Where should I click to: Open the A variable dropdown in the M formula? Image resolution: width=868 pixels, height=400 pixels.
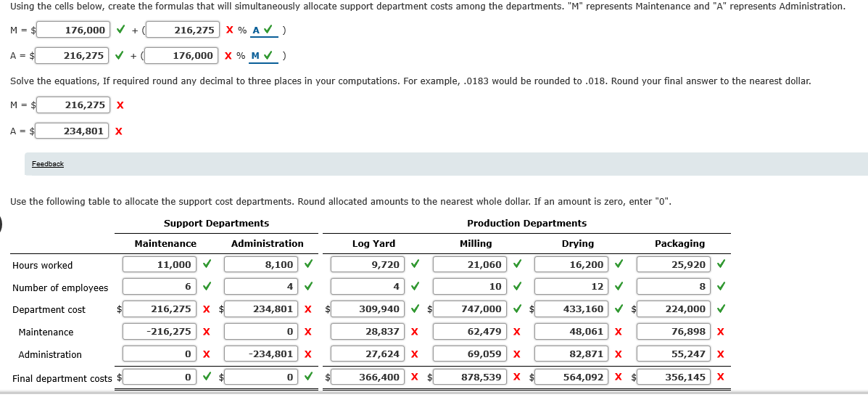[263, 30]
